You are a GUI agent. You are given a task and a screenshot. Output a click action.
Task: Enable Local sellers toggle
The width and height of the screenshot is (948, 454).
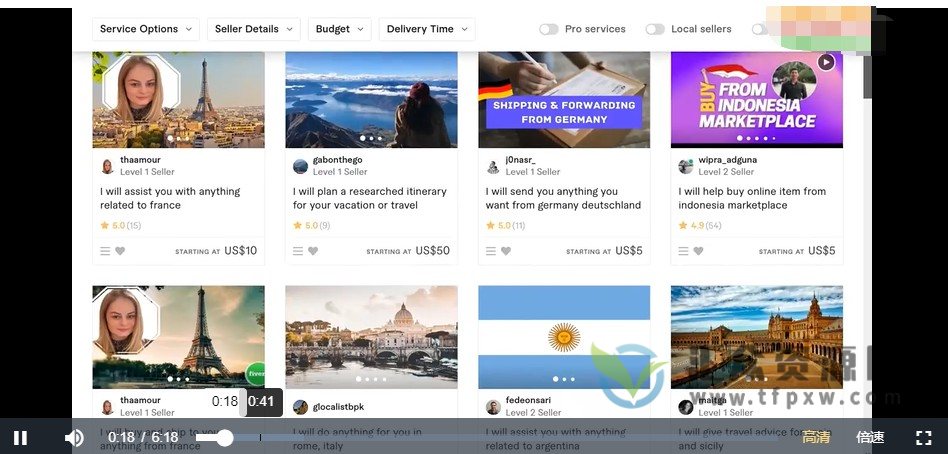pyautogui.click(x=655, y=29)
